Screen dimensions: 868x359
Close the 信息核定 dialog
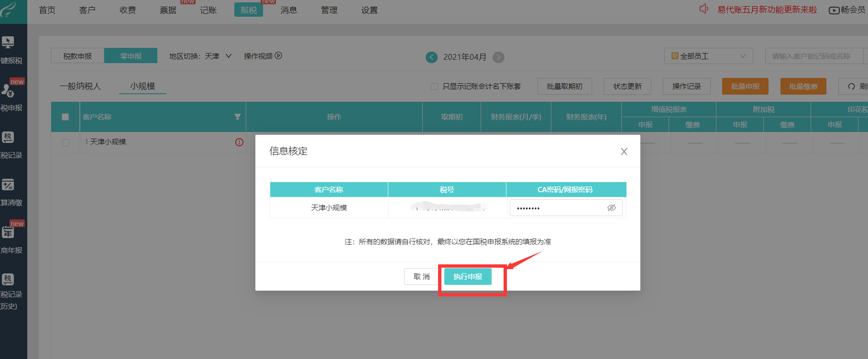(624, 152)
